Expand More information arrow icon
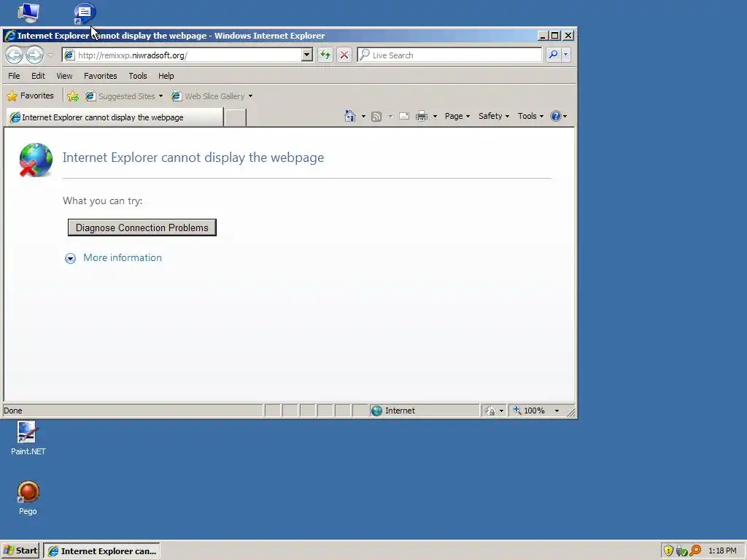Viewport: 747px width, 560px height. (70, 258)
